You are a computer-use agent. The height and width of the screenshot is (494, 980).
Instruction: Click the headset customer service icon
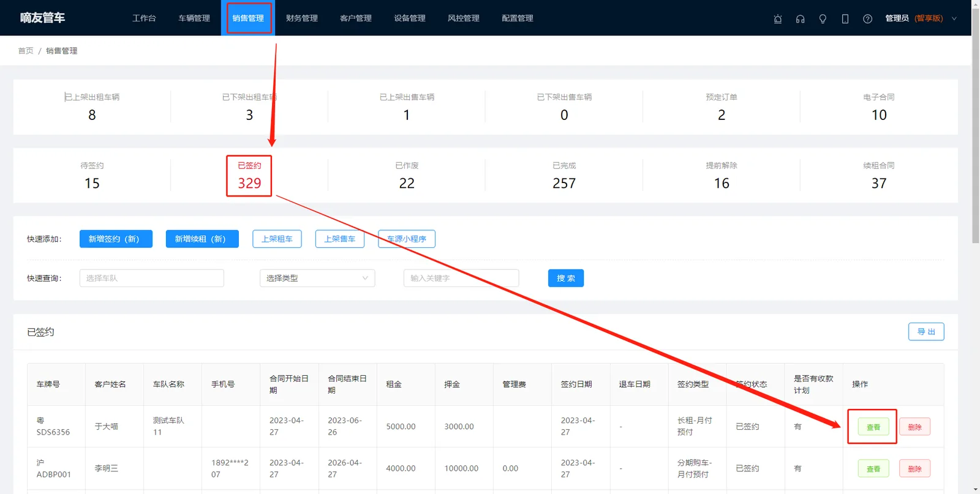800,18
